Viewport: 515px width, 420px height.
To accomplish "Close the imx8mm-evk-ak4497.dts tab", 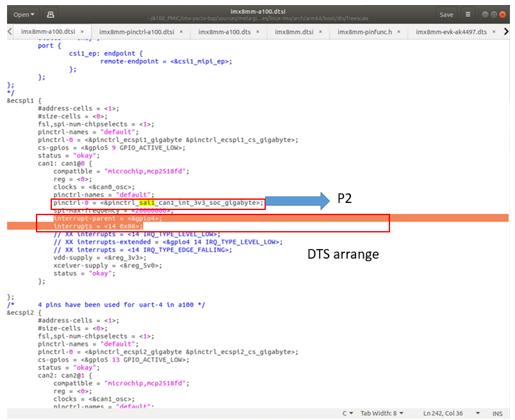I will (494, 32).
